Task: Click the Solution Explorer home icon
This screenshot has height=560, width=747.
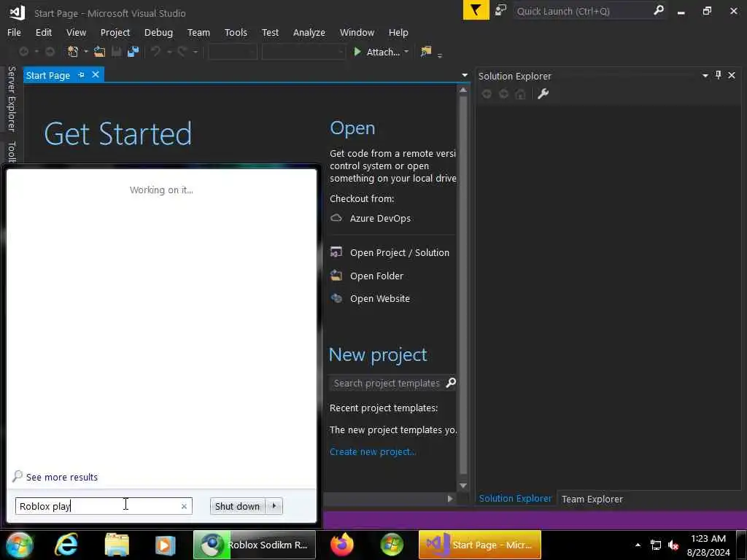Action: pos(520,94)
